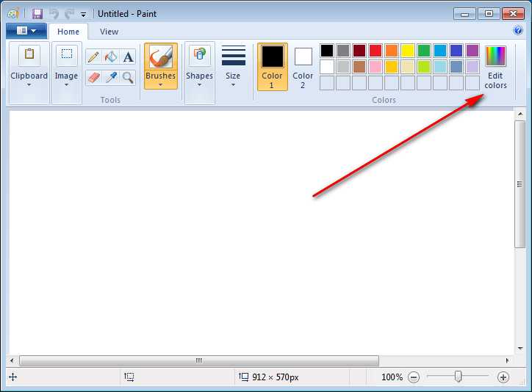Screen dimensions: 532x392
Task: Activate the Color 2 background selector
Action: (x=303, y=66)
